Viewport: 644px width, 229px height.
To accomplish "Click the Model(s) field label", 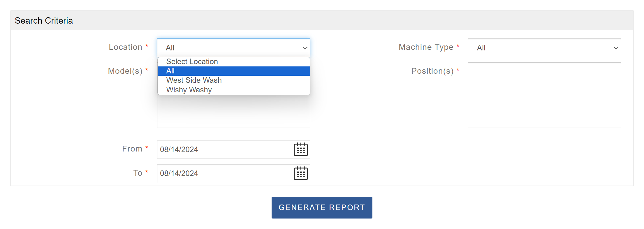I will click(125, 71).
